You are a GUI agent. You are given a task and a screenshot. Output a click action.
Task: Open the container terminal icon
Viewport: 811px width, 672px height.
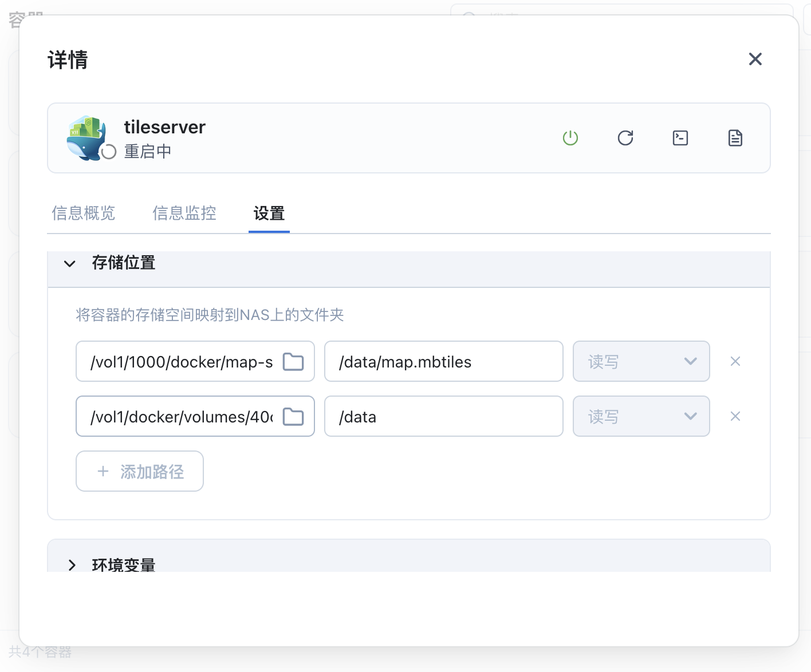(680, 138)
